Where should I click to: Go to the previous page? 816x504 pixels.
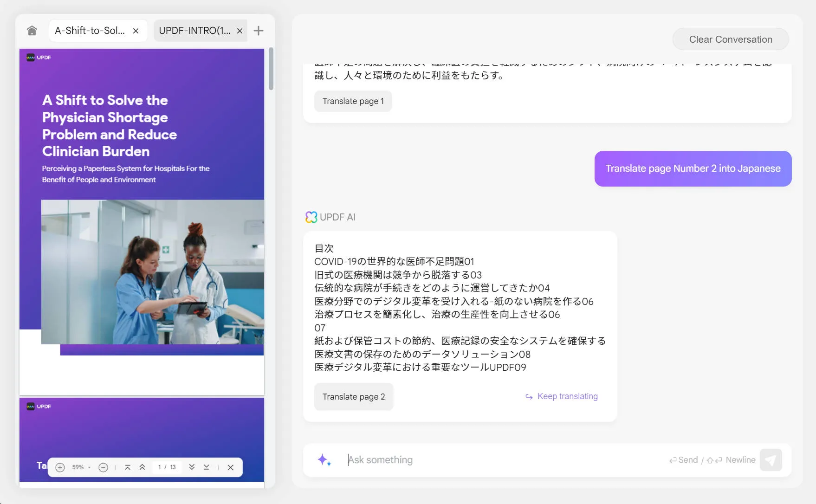pyautogui.click(x=142, y=467)
